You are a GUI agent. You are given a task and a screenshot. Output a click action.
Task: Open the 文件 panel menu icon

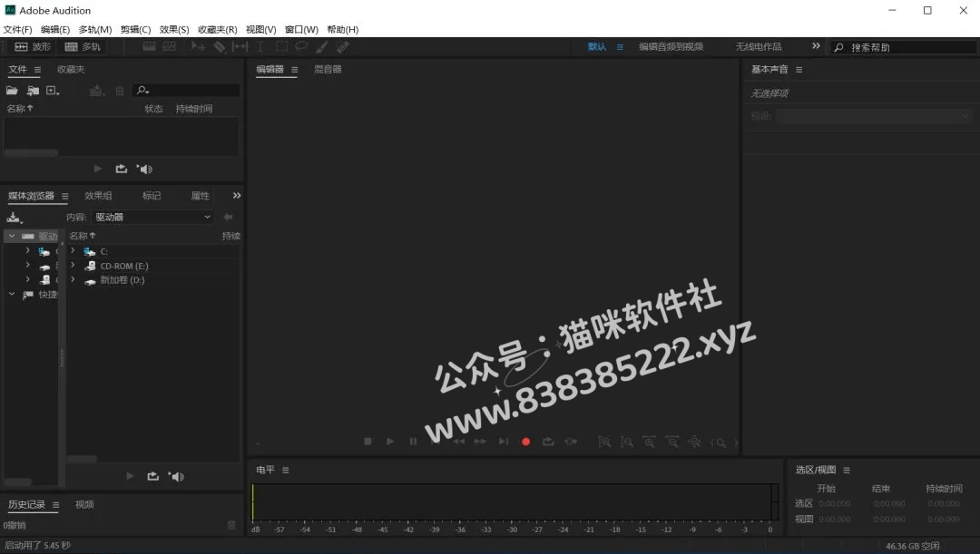tap(37, 70)
